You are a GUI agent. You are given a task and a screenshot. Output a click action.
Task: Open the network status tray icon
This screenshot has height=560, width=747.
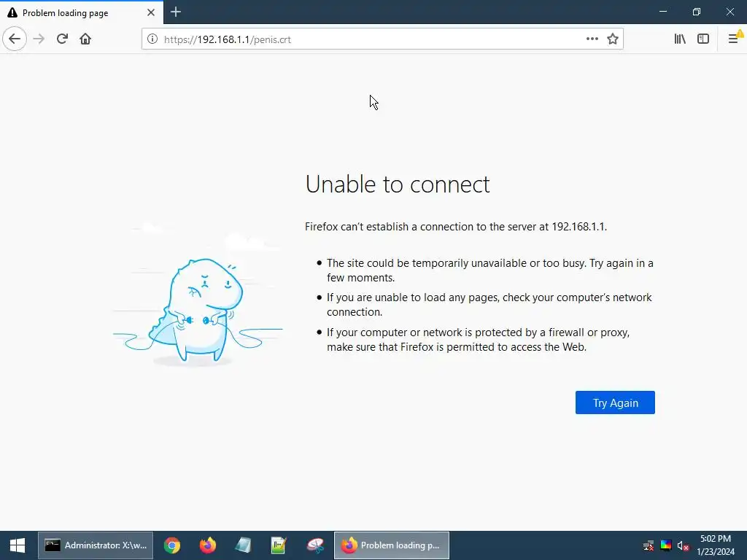(x=649, y=545)
